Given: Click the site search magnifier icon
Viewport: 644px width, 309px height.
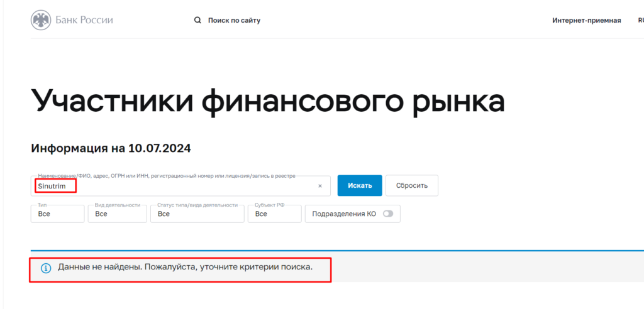Looking at the screenshot, I should (x=197, y=20).
